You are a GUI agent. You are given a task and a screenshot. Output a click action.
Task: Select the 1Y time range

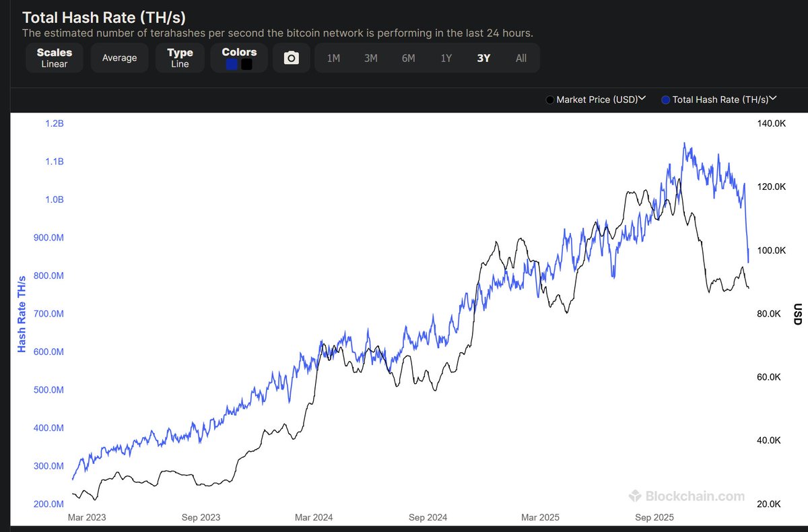(446, 58)
